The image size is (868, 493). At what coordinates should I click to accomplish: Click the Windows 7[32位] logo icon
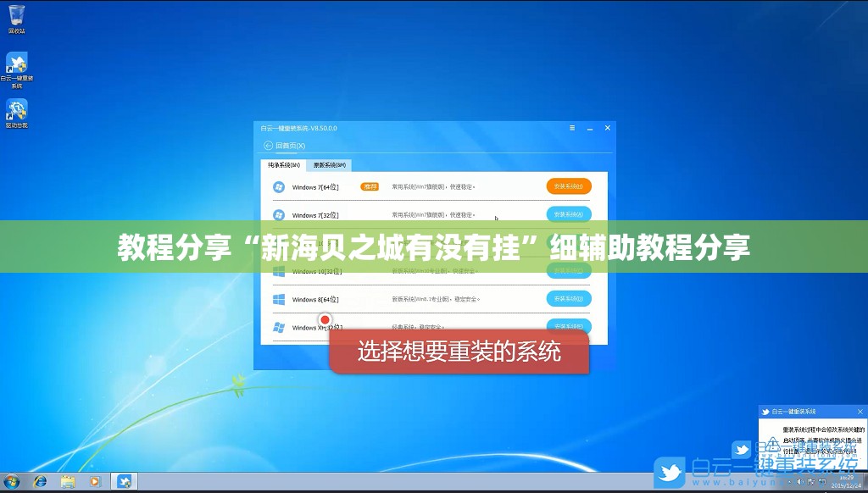pos(279,214)
